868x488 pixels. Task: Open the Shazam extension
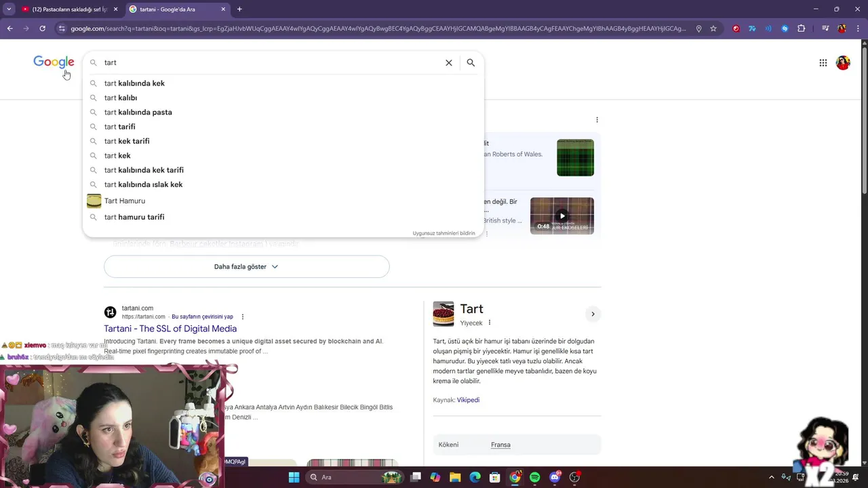785,28
